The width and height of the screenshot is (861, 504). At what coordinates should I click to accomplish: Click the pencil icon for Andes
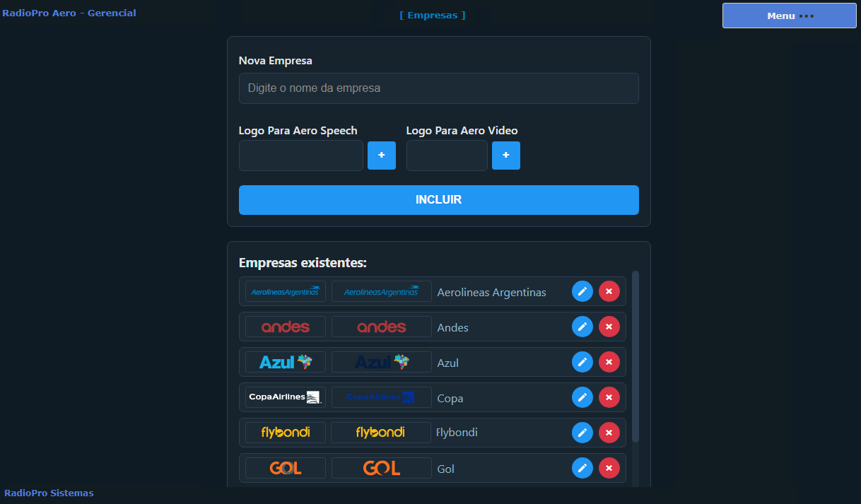(x=582, y=327)
